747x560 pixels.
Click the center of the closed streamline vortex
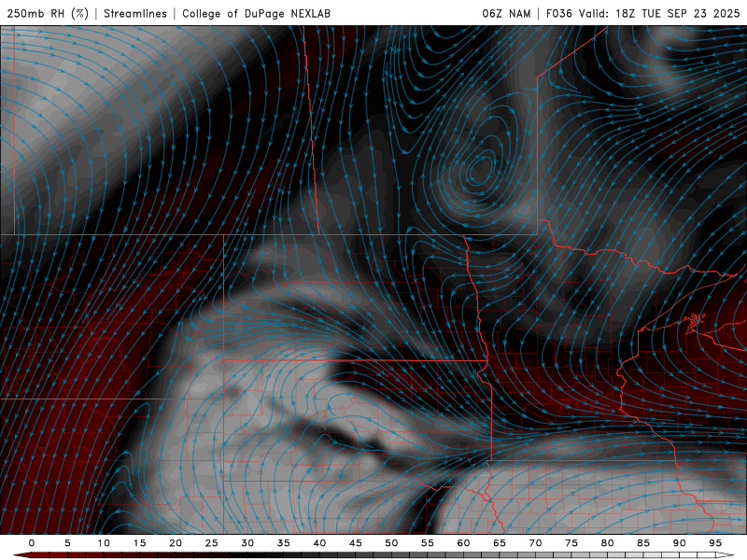[480, 169]
